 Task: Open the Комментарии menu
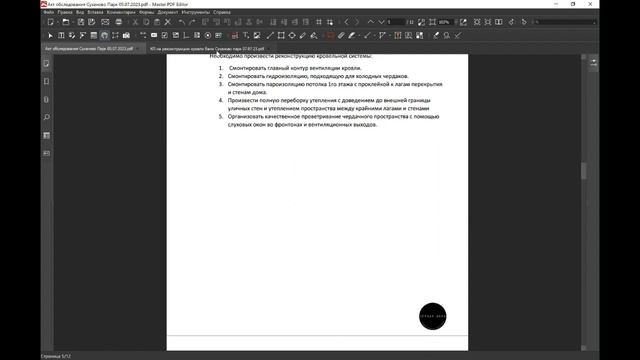(x=121, y=12)
